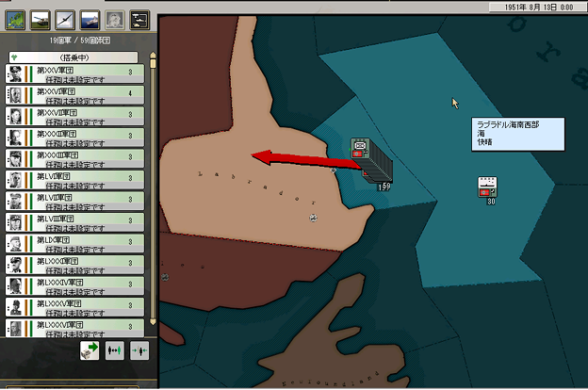Select the 第LVII軍団 unit row
The height and width of the screenshot is (390, 588).
point(74,201)
